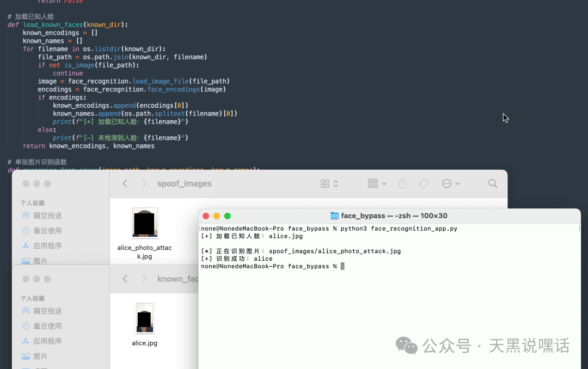Open the icon view switcher dropdown in Finder
The width and height of the screenshot is (588, 369).
[329, 184]
